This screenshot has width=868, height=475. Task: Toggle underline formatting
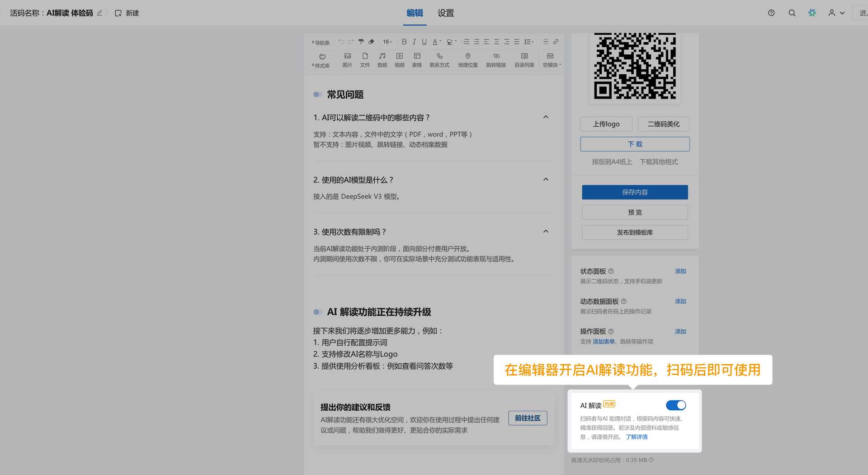(x=424, y=42)
